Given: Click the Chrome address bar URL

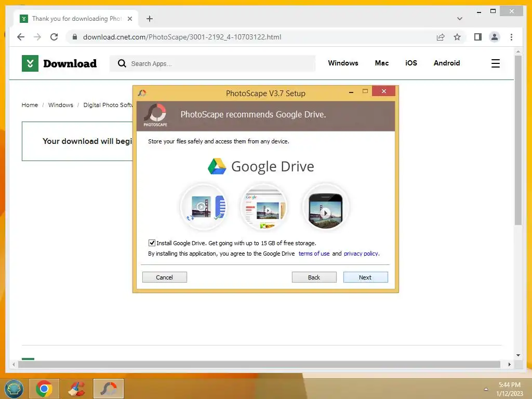Looking at the screenshot, I should click(182, 37).
